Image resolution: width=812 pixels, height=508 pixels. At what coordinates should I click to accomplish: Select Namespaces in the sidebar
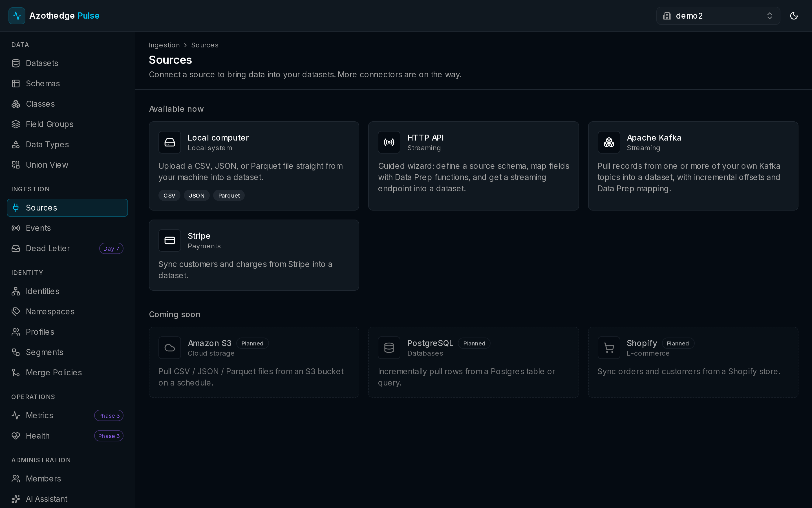(67, 312)
